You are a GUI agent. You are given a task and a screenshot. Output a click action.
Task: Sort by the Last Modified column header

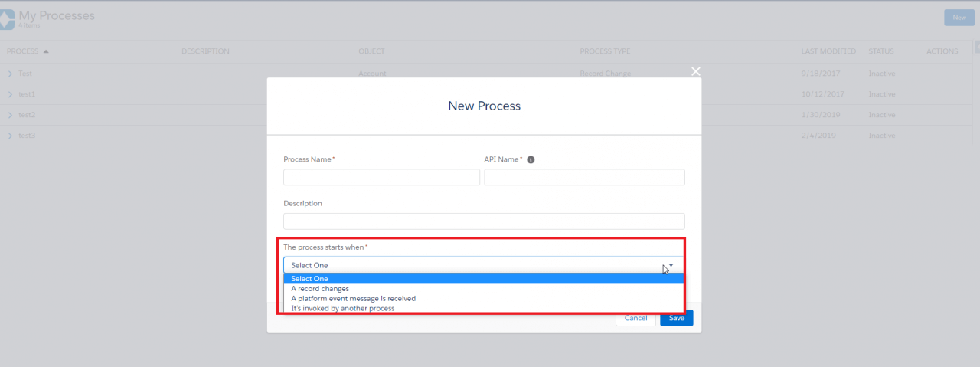(x=828, y=52)
